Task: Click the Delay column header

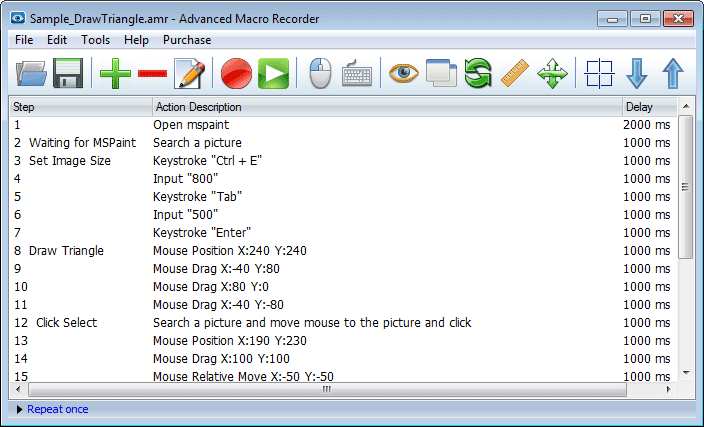Action: 650,107
